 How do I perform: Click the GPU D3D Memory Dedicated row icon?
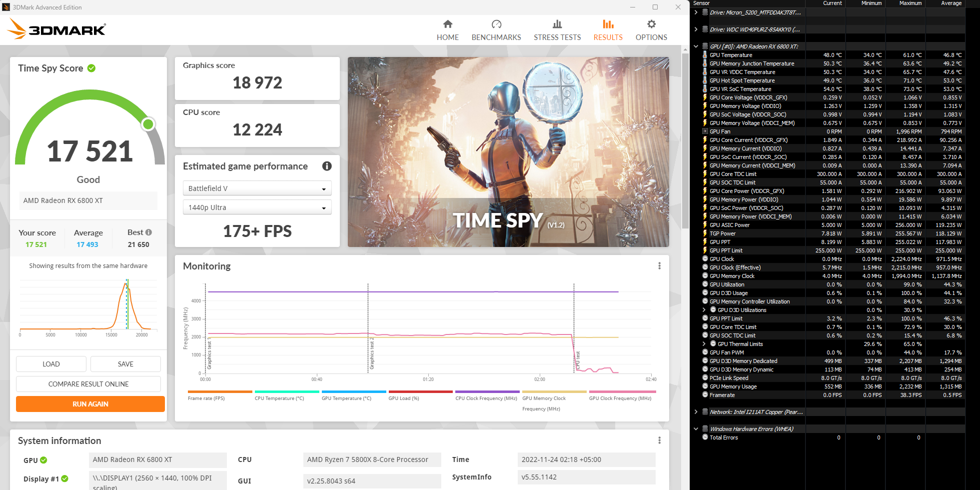[x=705, y=361]
